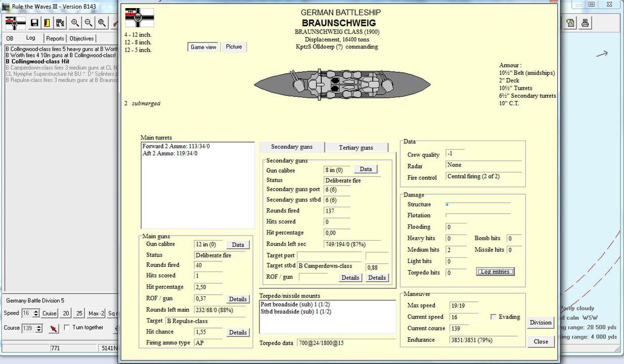Viewport: 624px width, 364px height.
Task: Click the German naval ensign toolbar icon
Action: pyautogui.click(x=15, y=23)
